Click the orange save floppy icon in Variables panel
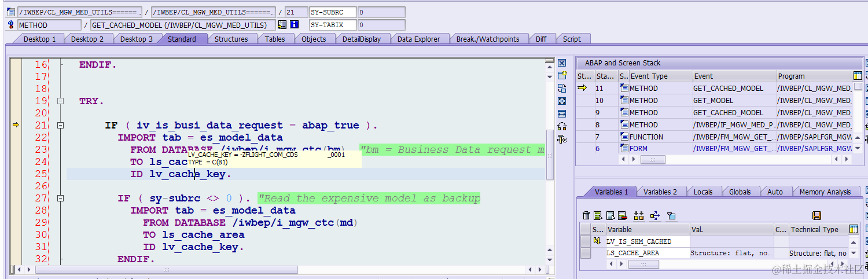 (816, 215)
